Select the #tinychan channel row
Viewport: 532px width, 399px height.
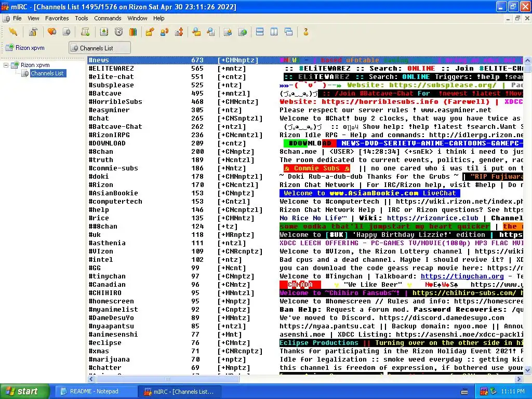tap(305, 276)
